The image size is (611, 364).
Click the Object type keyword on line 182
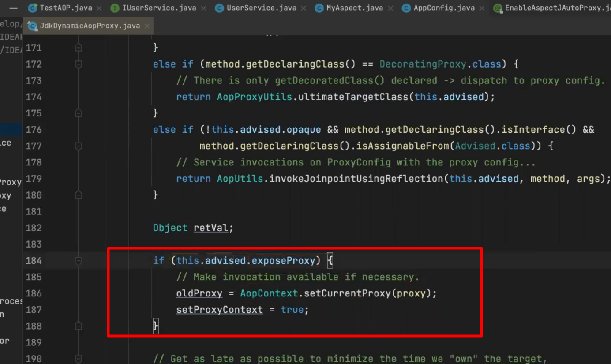(x=170, y=228)
